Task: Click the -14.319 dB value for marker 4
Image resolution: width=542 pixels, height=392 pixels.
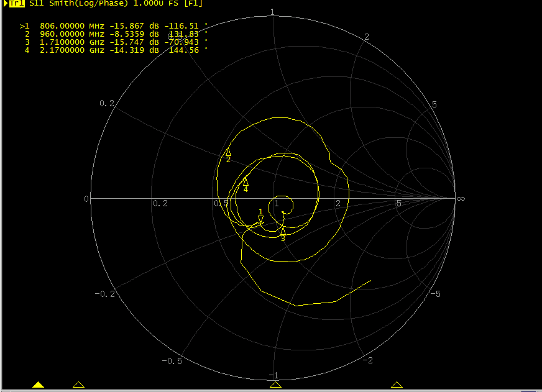Action: (x=134, y=50)
